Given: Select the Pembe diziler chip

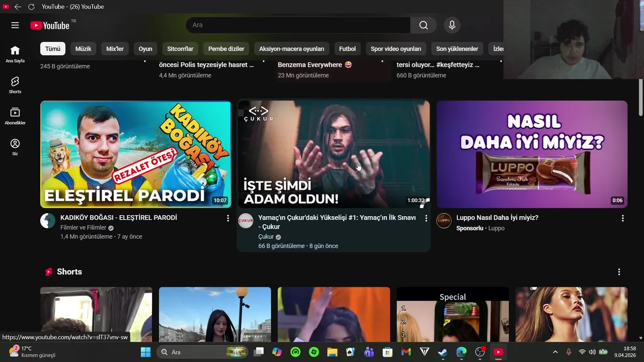Looking at the screenshot, I should point(226,49).
